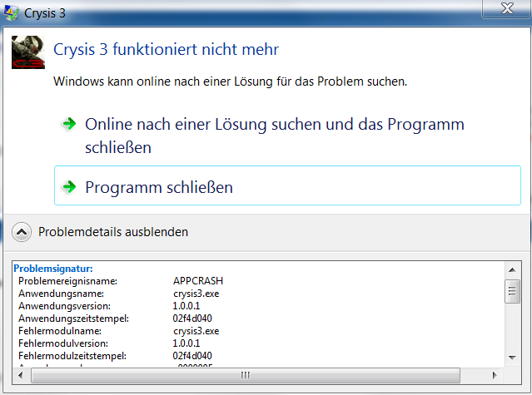Collapse details with the round chevron button

[x=22, y=232]
